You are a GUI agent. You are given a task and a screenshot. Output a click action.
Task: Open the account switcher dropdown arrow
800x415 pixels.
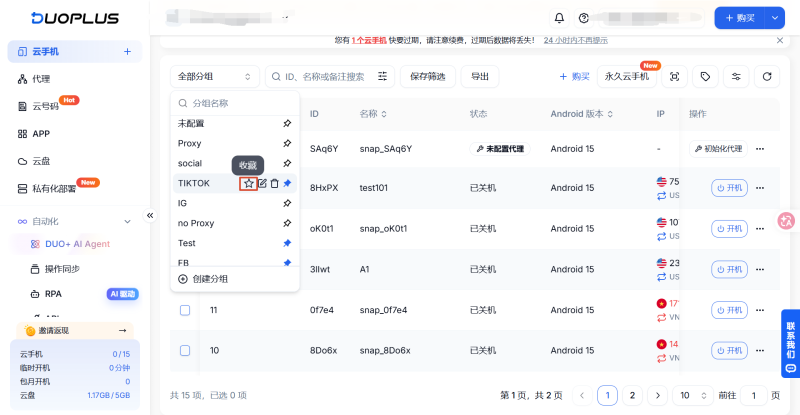pos(285,17)
